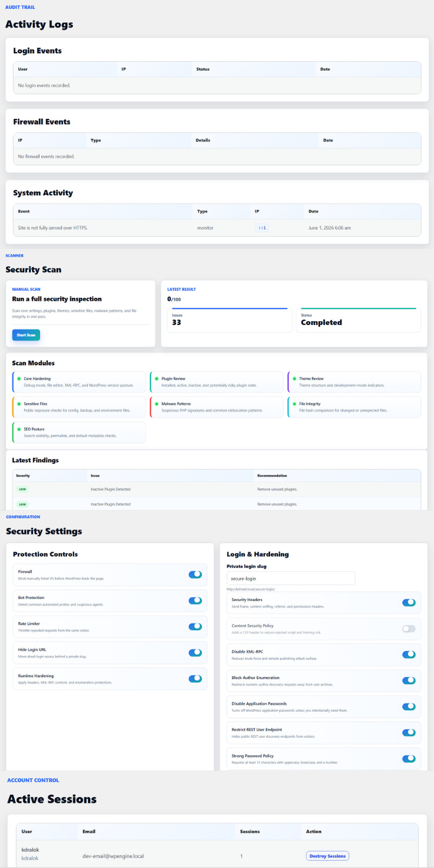Click the ::1 IP badge in System Activity
This screenshot has width=434, height=868.
click(x=262, y=228)
